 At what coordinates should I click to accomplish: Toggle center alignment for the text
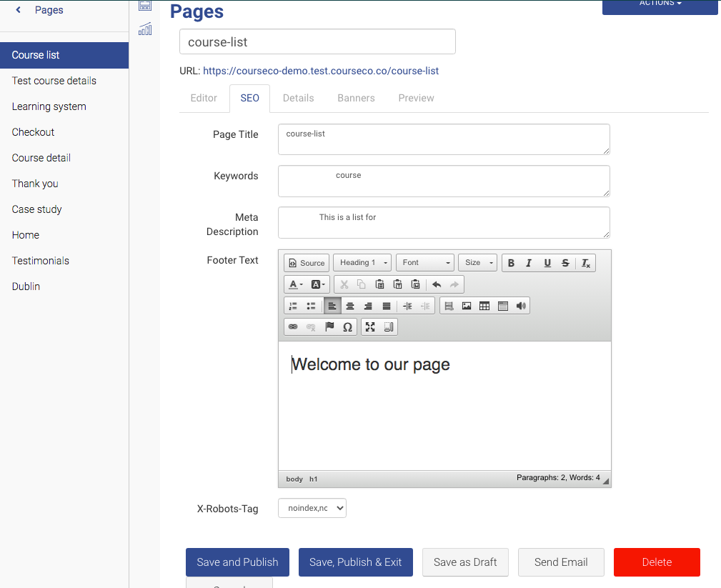(x=350, y=306)
